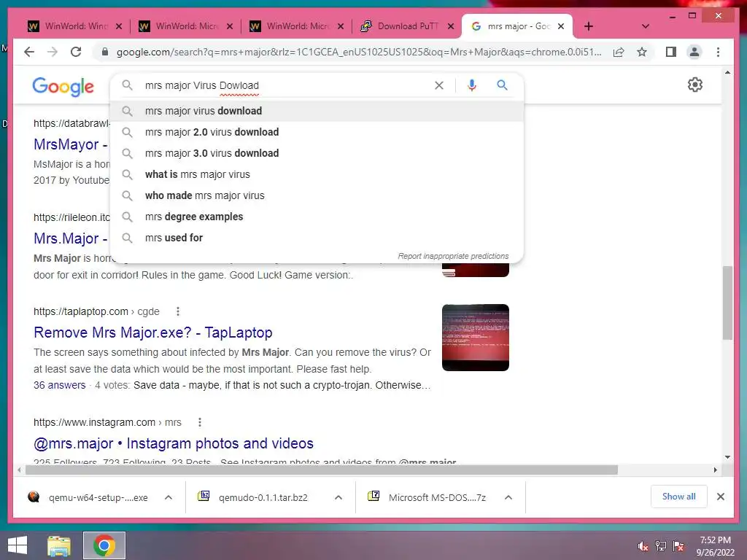Close the first WinWorld tab
The height and width of the screenshot is (560, 747).
tap(119, 26)
